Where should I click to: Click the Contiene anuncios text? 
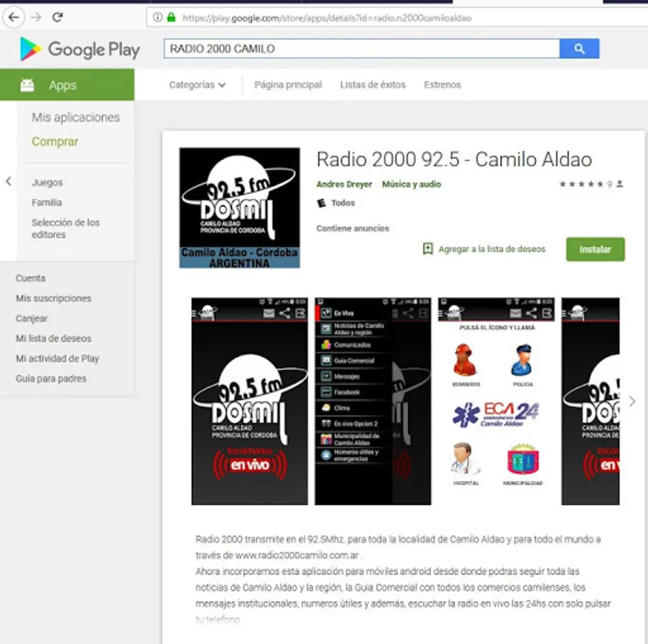[x=352, y=228]
